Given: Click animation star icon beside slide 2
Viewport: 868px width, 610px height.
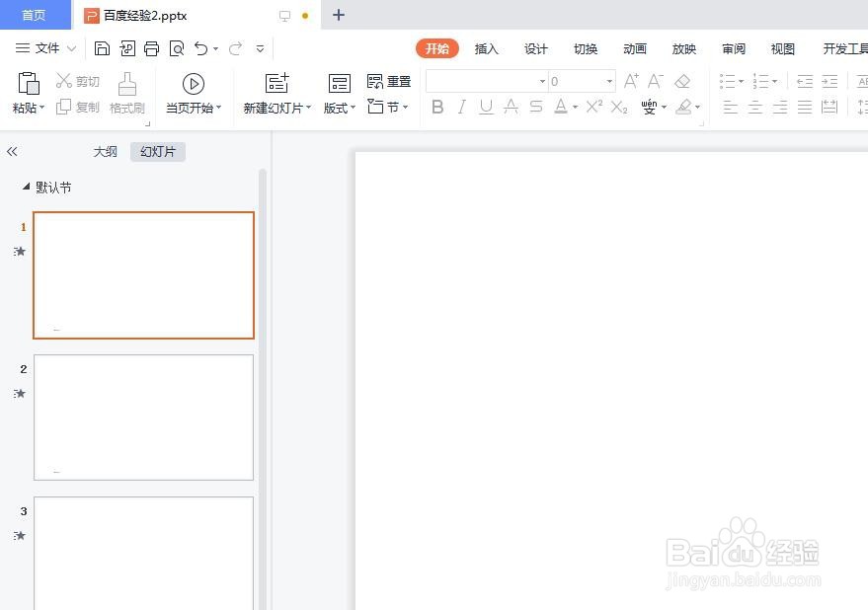Looking at the screenshot, I should click(x=20, y=394).
